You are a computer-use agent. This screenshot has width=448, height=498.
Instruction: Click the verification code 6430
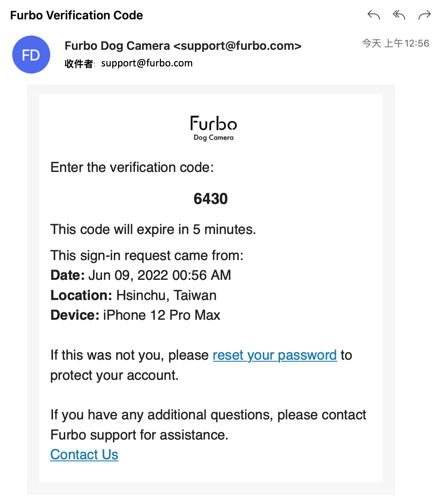coord(210,199)
